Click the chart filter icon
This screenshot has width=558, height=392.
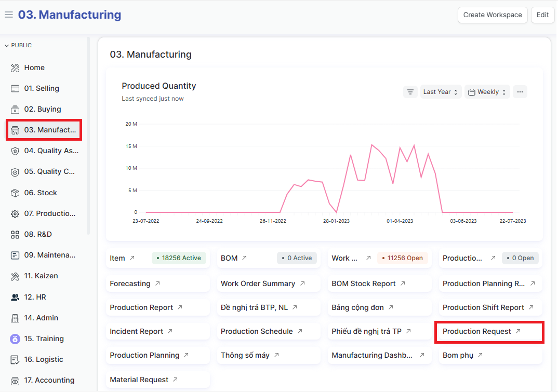(x=410, y=92)
